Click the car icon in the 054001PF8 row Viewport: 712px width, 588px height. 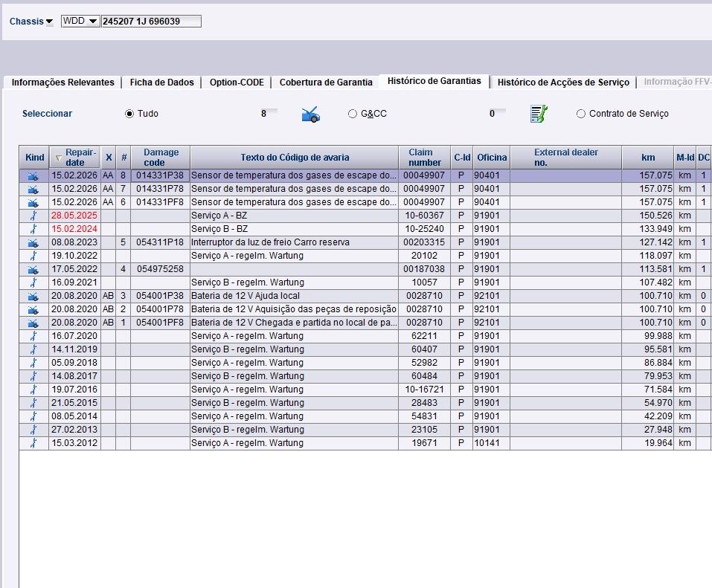click(33, 323)
